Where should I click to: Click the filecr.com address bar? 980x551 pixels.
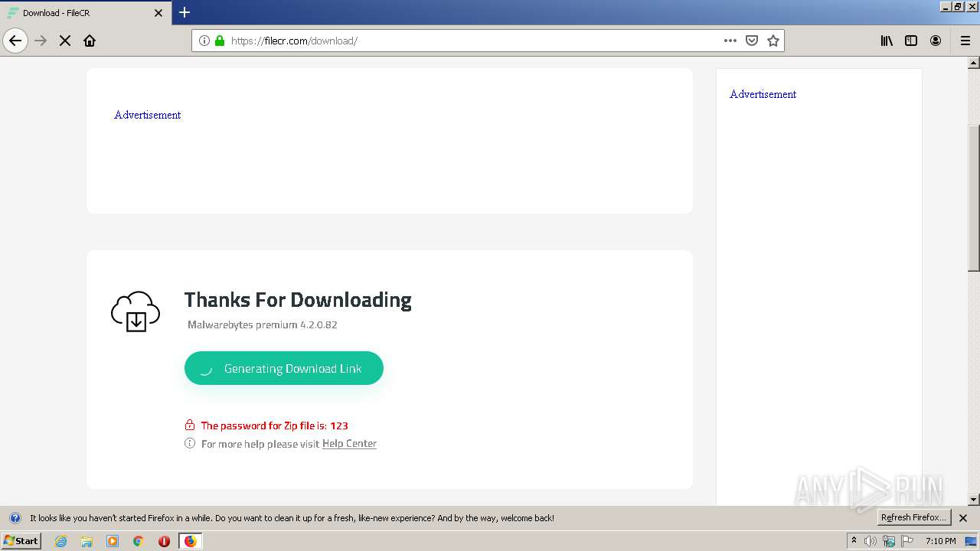[488, 41]
